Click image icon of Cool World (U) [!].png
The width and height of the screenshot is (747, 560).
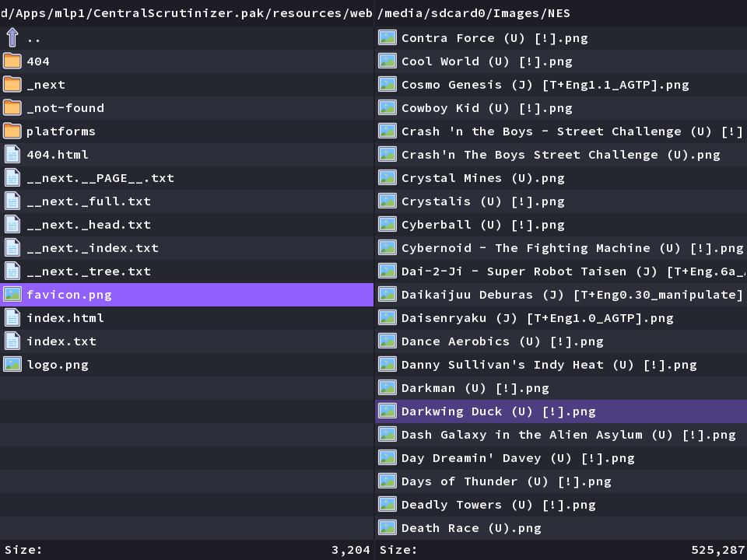point(388,61)
